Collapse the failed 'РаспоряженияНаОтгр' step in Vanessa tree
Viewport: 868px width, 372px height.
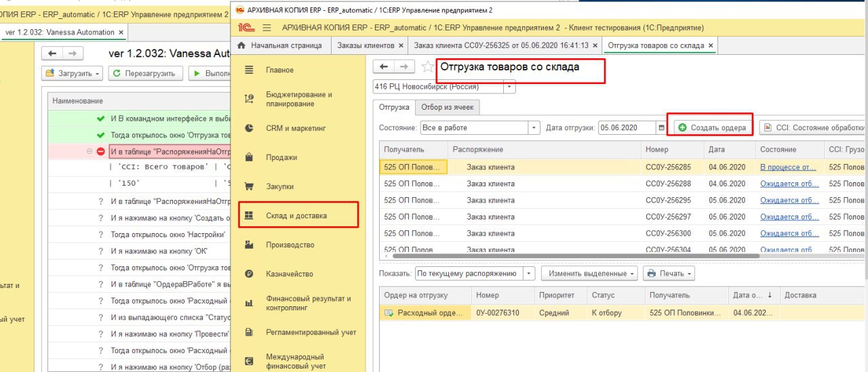(90, 152)
